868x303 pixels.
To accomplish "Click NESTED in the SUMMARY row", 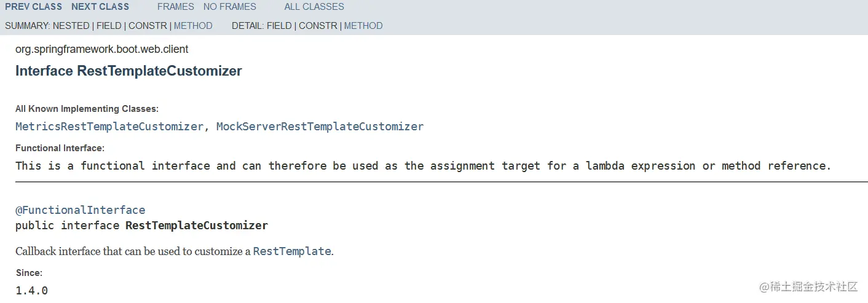I will (x=71, y=26).
